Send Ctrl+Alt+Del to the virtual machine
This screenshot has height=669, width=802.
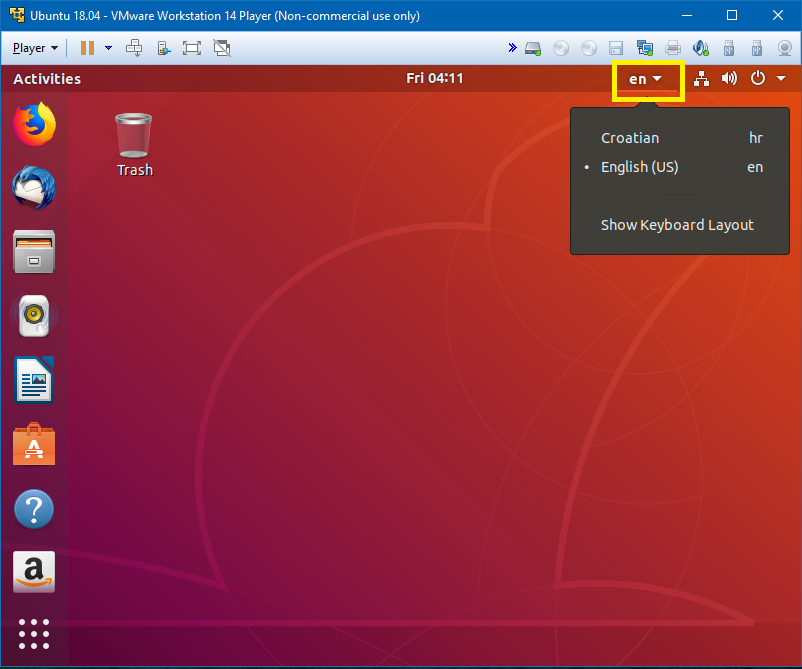tap(134, 48)
